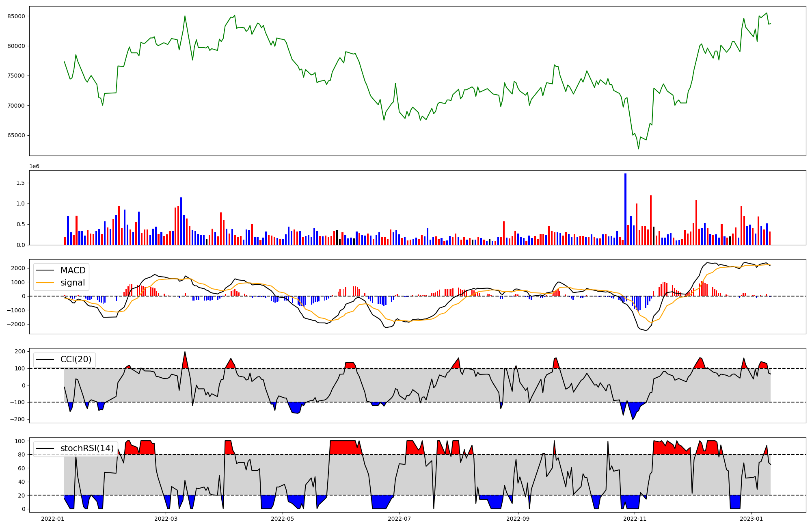Click the 2023-01 date tick label

[x=752, y=519]
